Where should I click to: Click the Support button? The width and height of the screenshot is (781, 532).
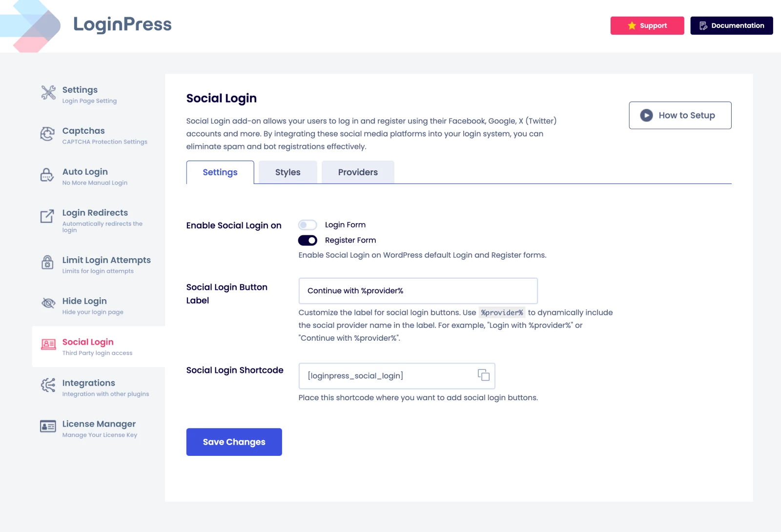coord(647,25)
